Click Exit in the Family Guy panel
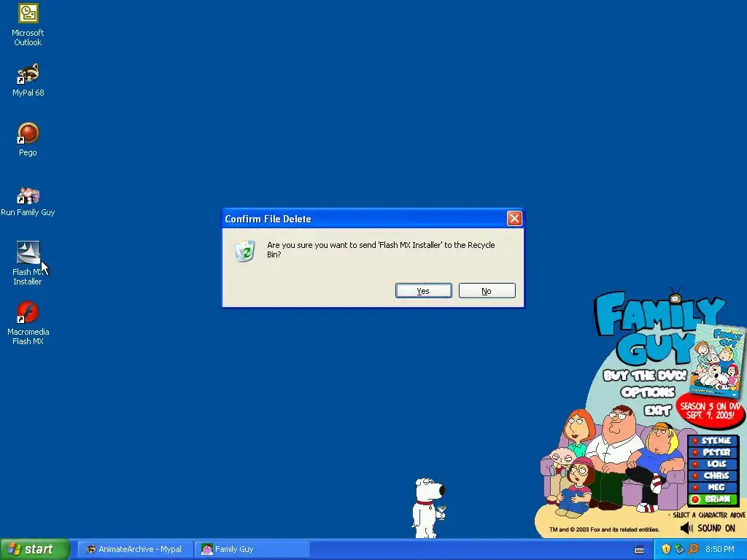Image resolution: width=747 pixels, height=560 pixels. pos(658,410)
